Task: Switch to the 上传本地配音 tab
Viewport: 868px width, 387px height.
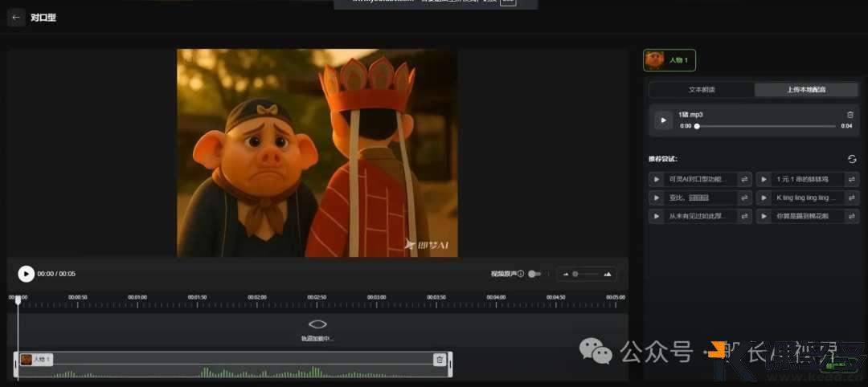Action: [806, 90]
